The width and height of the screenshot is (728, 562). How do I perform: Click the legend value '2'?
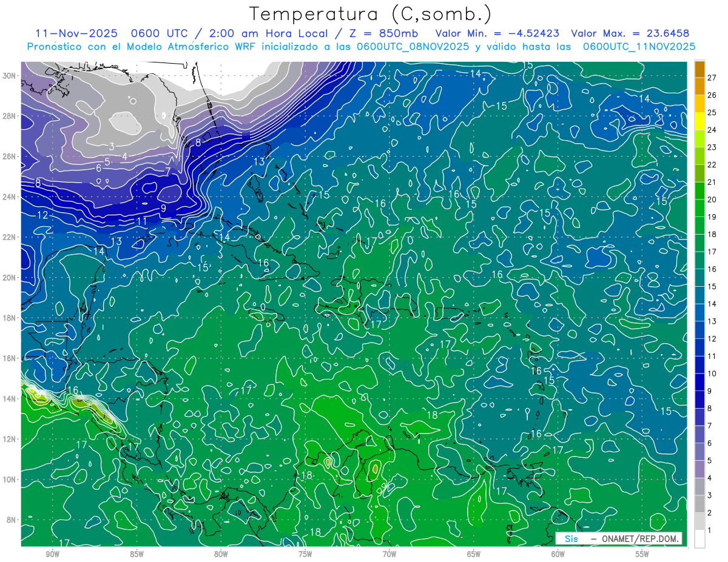tap(710, 513)
